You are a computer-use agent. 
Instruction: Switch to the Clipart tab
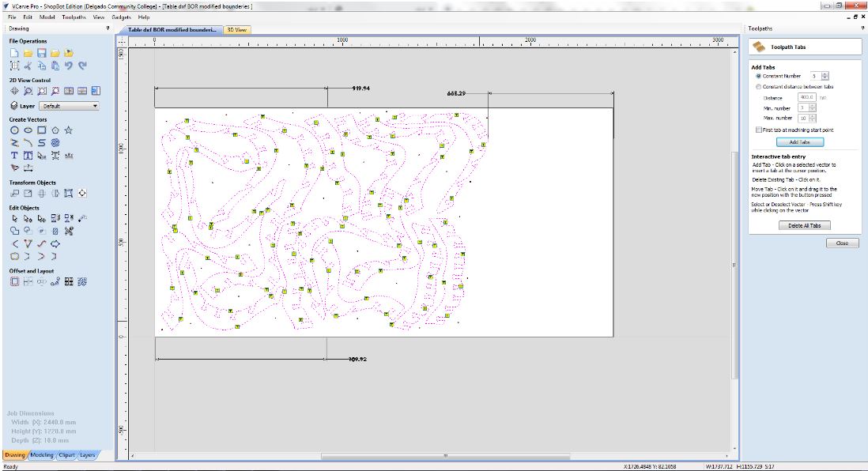click(66, 455)
